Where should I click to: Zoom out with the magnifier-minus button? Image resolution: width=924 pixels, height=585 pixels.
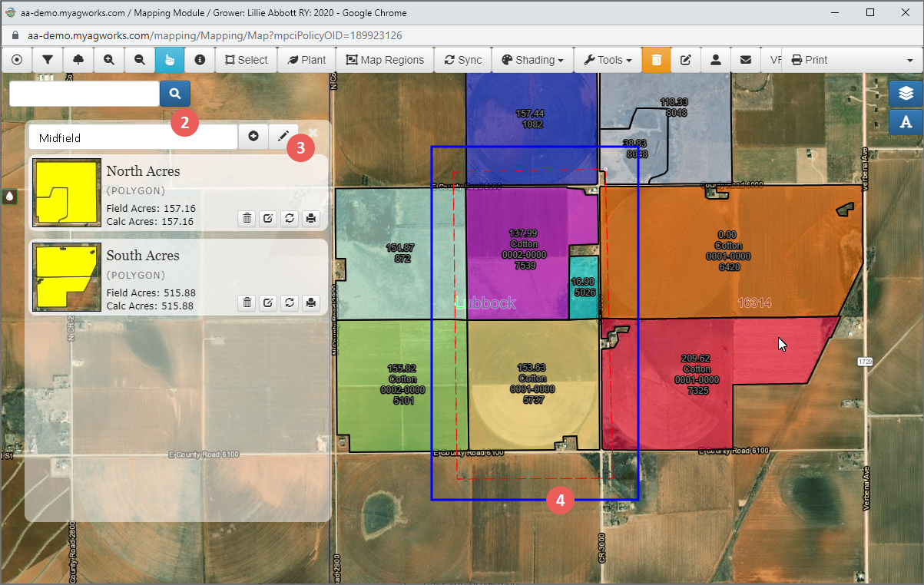tap(140, 60)
